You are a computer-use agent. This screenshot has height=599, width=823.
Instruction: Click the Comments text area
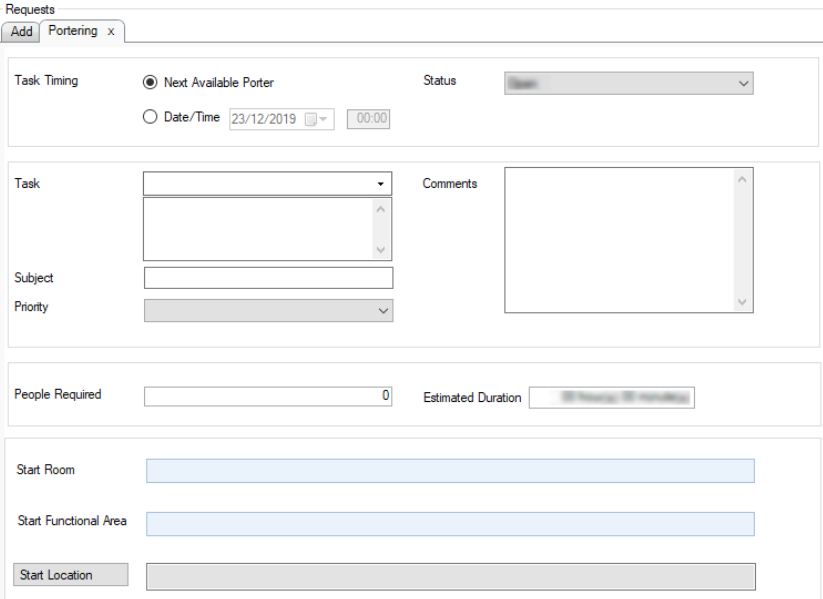pyautogui.click(x=620, y=240)
